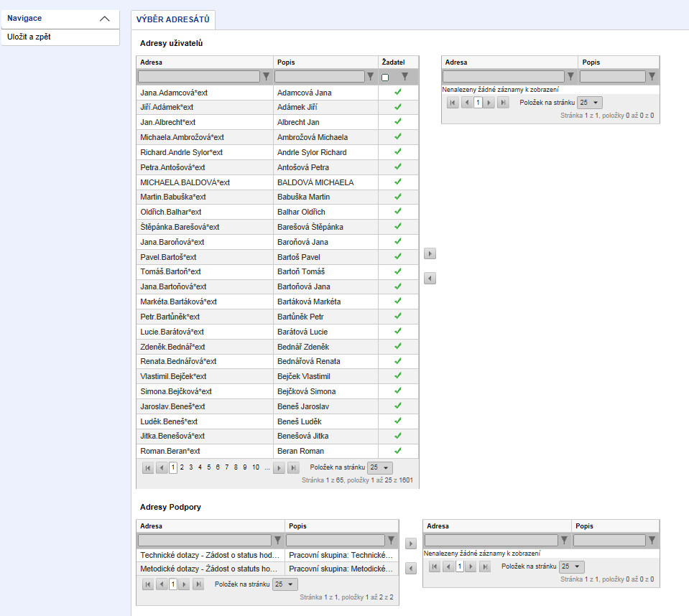Screen dimensions: 689x616
Task: Toggle the Žadatel filter checkbox
Action: point(385,78)
